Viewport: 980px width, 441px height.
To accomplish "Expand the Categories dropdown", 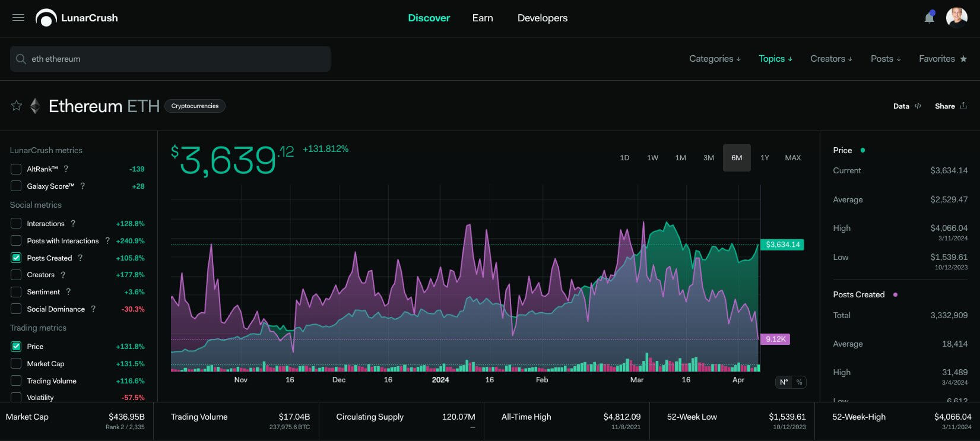I will (715, 59).
